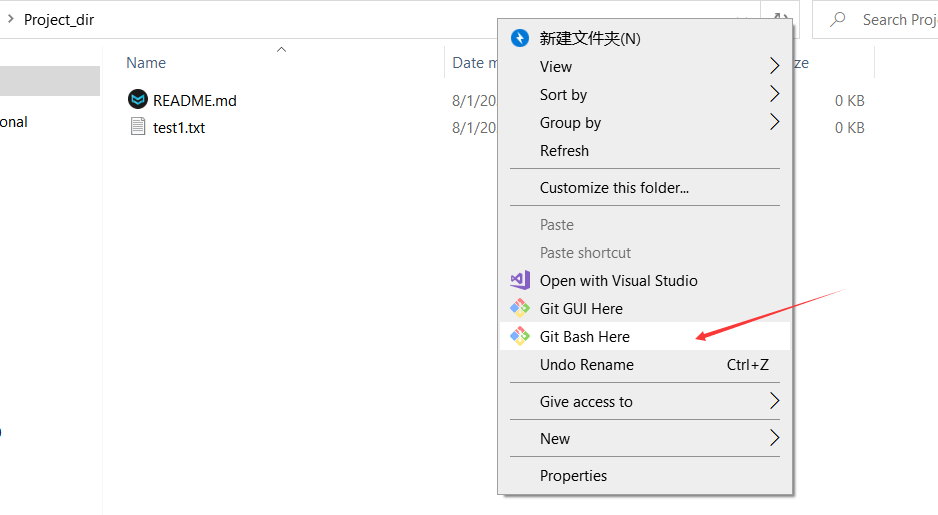Select Undo Rename entry
The image size is (938, 515).
[x=645, y=365]
